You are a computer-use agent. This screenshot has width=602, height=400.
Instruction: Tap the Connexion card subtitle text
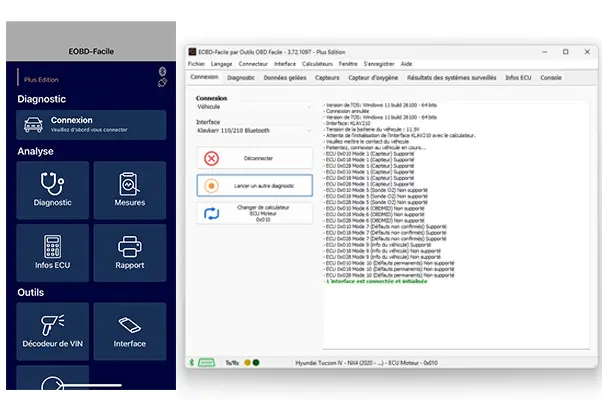tap(89, 130)
